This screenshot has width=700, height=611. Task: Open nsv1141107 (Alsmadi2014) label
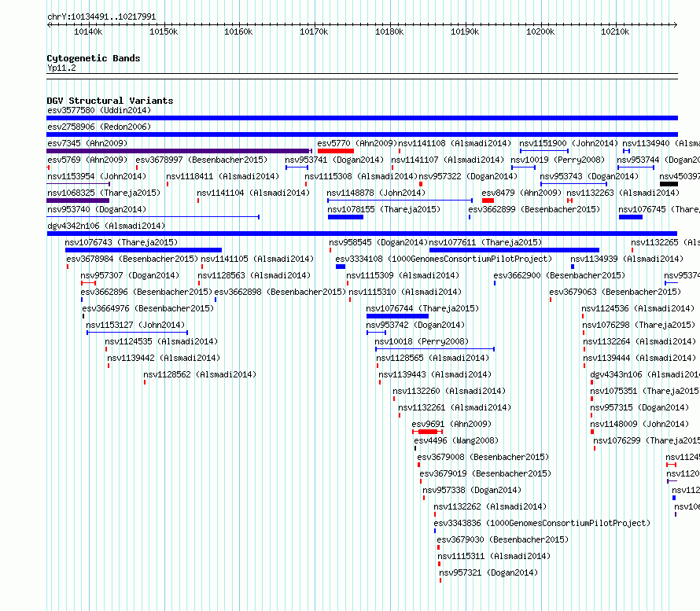[x=448, y=160]
